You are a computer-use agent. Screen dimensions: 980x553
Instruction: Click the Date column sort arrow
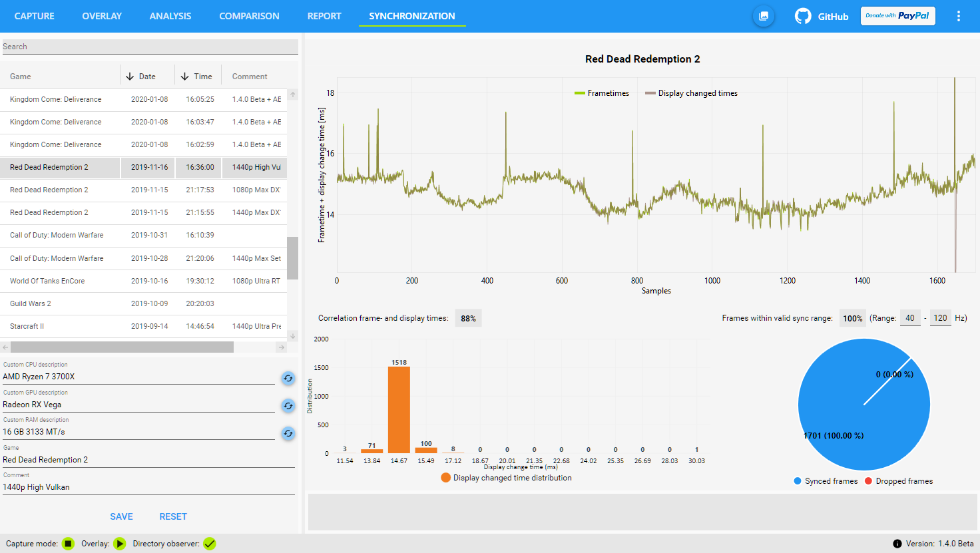(130, 77)
